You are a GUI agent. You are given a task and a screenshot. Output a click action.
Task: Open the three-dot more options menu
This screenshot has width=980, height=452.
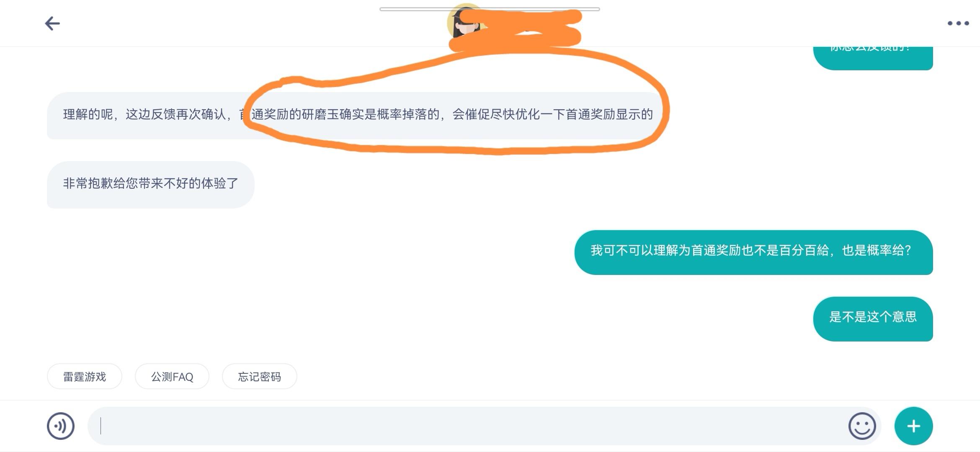(x=958, y=23)
